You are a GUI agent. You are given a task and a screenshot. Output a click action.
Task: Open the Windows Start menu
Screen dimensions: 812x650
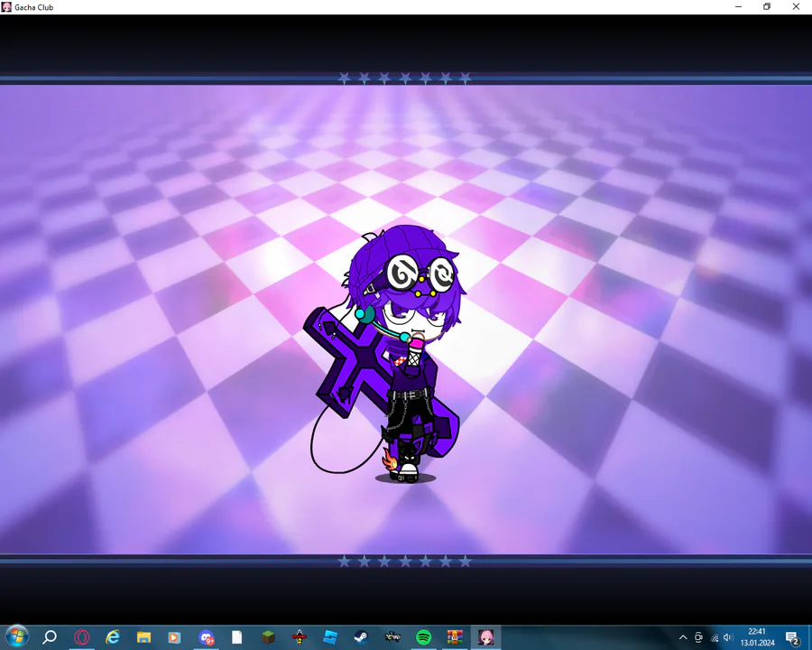coord(16,636)
